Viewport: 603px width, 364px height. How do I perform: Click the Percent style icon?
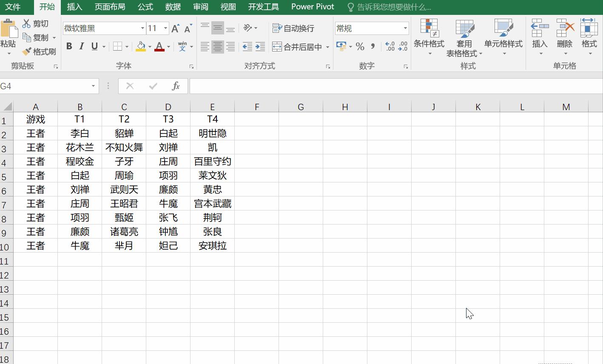360,47
